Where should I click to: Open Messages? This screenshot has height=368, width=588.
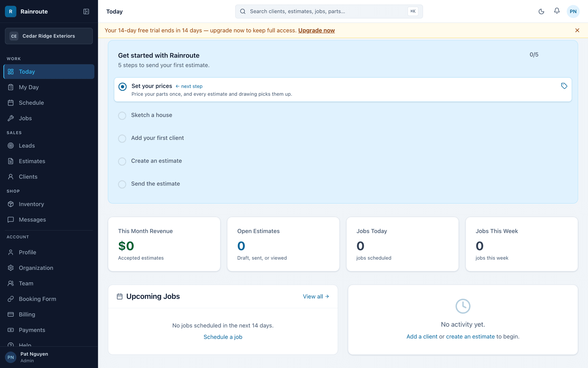(49, 219)
